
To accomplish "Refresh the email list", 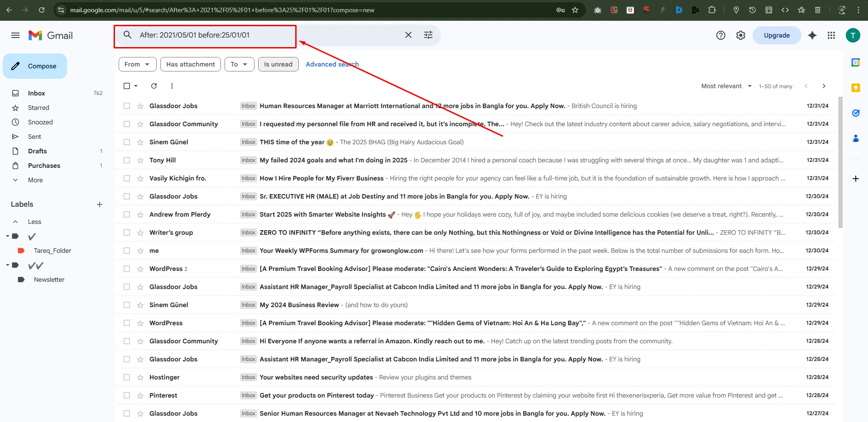I will (x=154, y=86).
